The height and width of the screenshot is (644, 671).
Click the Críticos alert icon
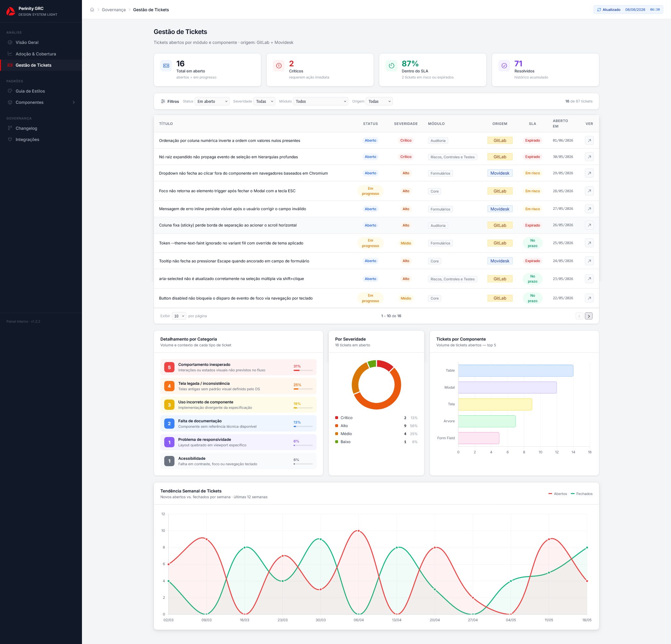[279, 65]
